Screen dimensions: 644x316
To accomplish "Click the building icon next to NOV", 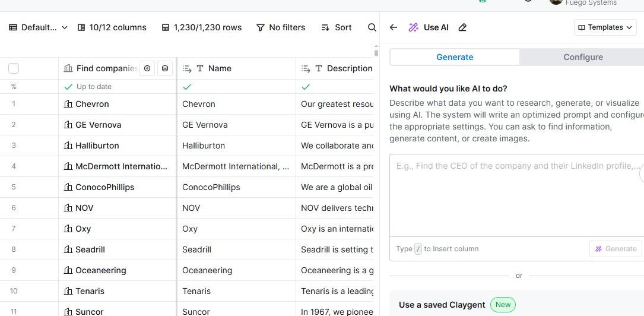I will pos(68,208).
